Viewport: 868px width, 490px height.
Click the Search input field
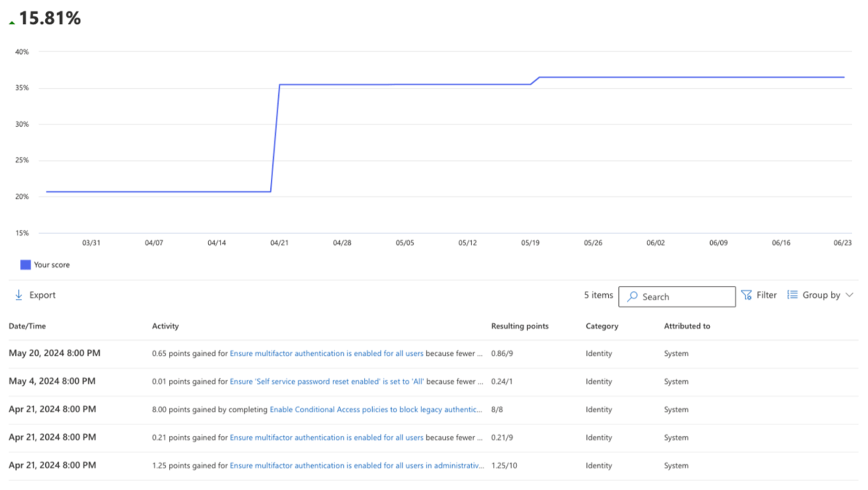[x=682, y=296]
